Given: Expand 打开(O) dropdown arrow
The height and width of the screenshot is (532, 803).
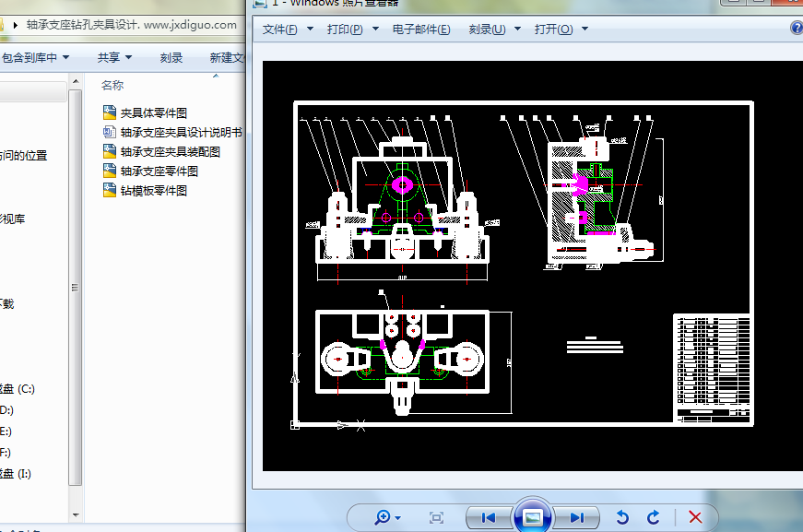Looking at the screenshot, I should click(585, 30).
